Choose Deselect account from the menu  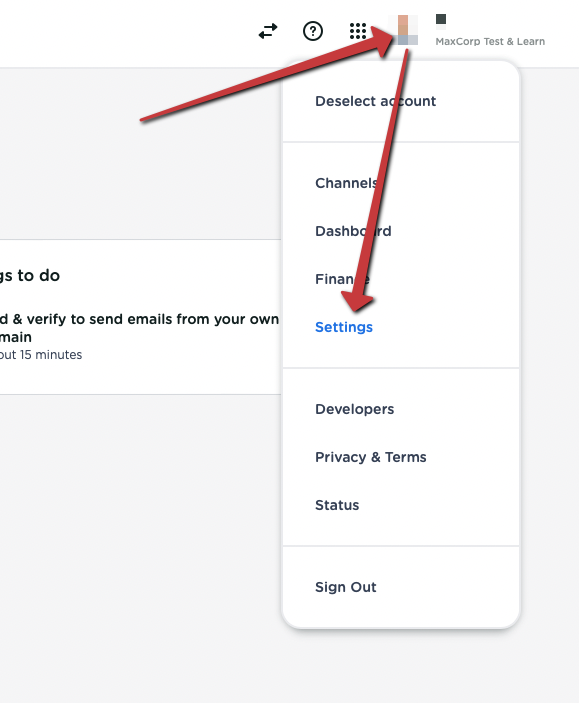tap(375, 101)
